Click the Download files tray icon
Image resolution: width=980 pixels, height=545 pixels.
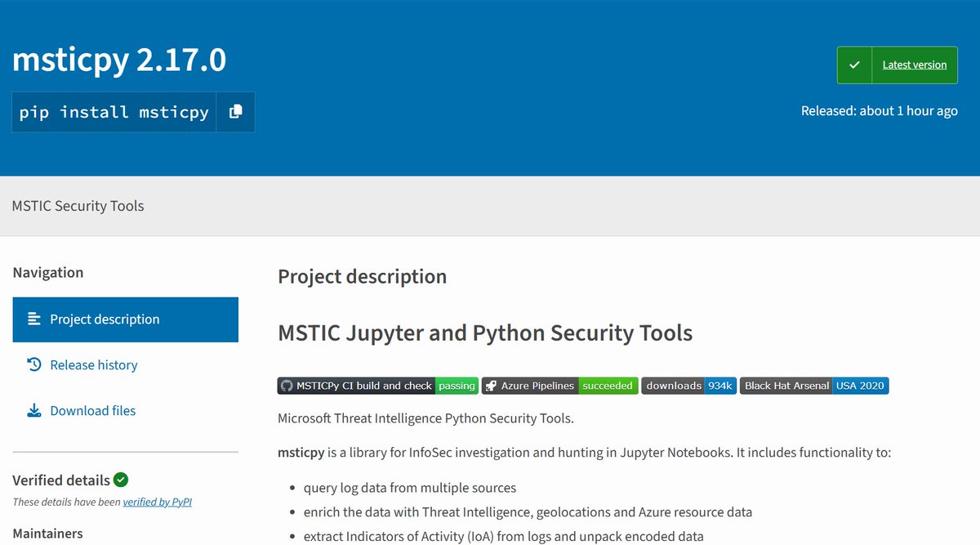coord(34,410)
